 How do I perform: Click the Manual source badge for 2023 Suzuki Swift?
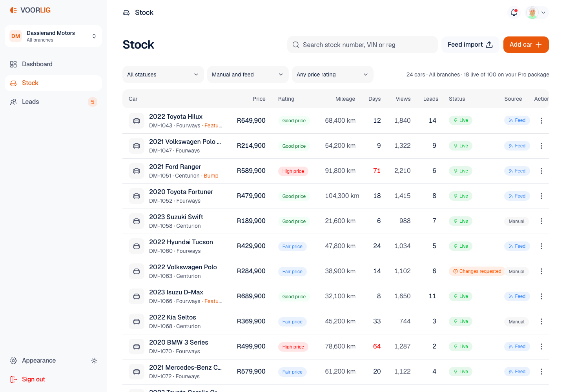516,221
